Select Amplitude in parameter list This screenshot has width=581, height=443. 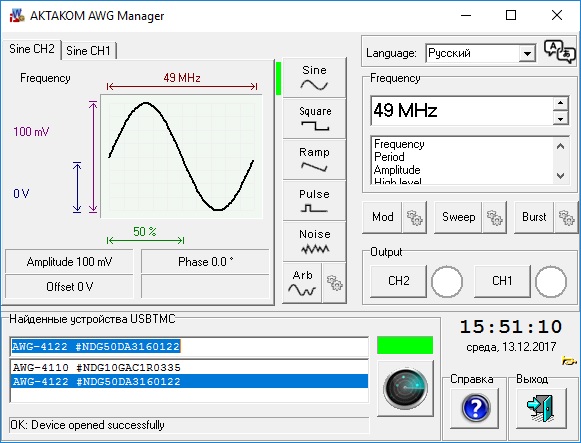[397, 170]
